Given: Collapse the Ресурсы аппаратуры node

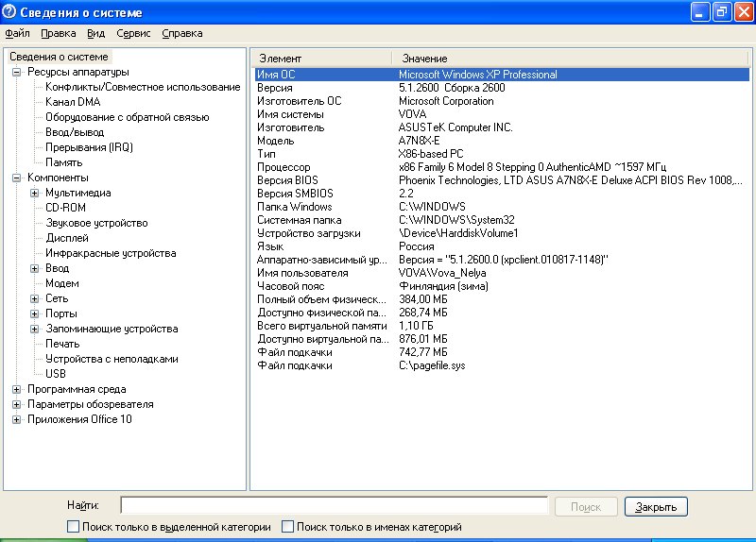Looking at the screenshot, I should (16, 73).
